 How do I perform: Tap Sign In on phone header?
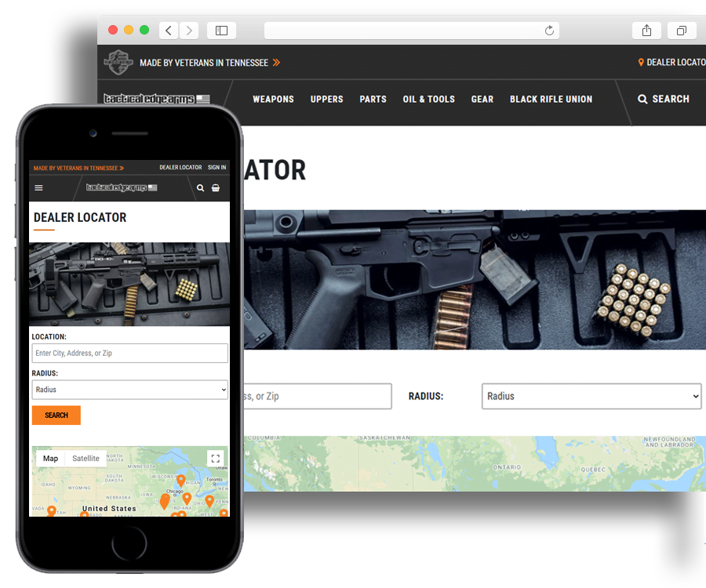click(217, 167)
